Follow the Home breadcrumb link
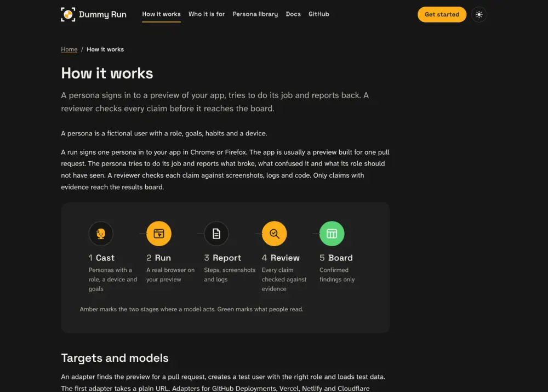 coord(69,49)
